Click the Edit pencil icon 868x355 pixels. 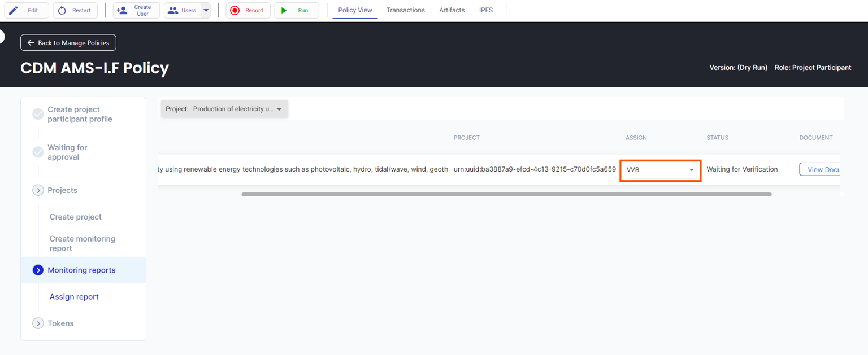tap(14, 10)
